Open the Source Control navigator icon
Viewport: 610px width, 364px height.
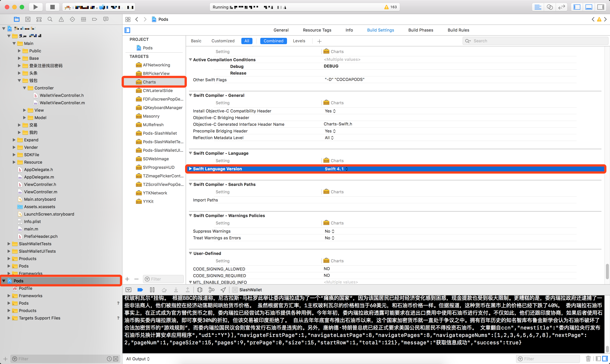coord(28,19)
